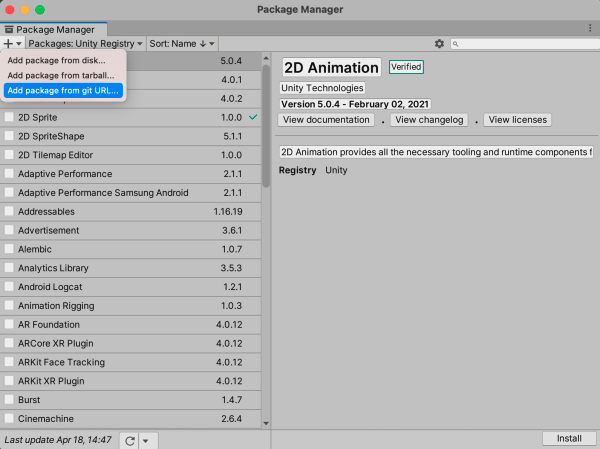This screenshot has height=449, width=600.
Task: Open View changelog link
Action: (x=429, y=120)
